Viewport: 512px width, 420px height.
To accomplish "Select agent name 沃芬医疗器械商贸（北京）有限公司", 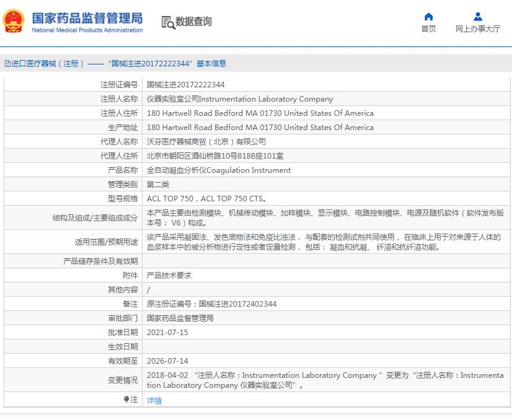I will [x=206, y=142].
